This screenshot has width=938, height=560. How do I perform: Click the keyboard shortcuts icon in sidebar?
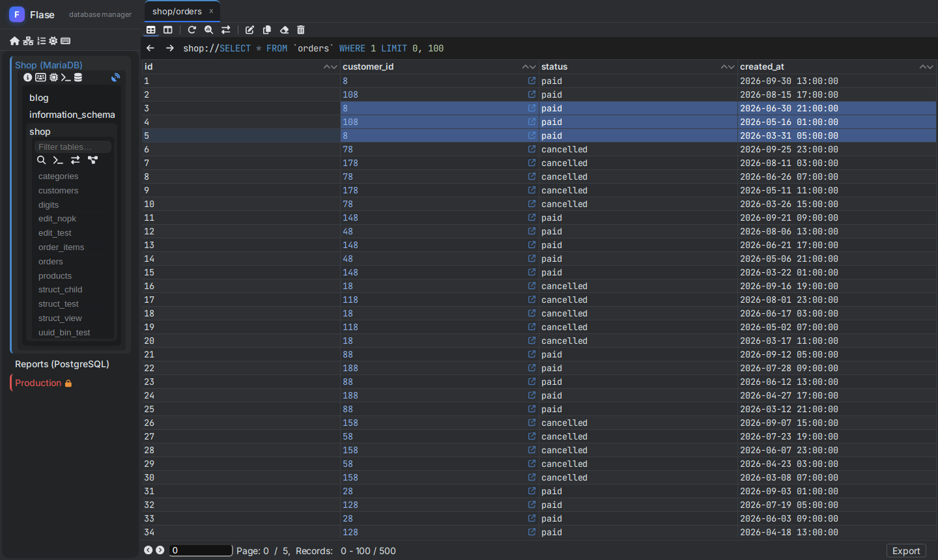tap(66, 41)
